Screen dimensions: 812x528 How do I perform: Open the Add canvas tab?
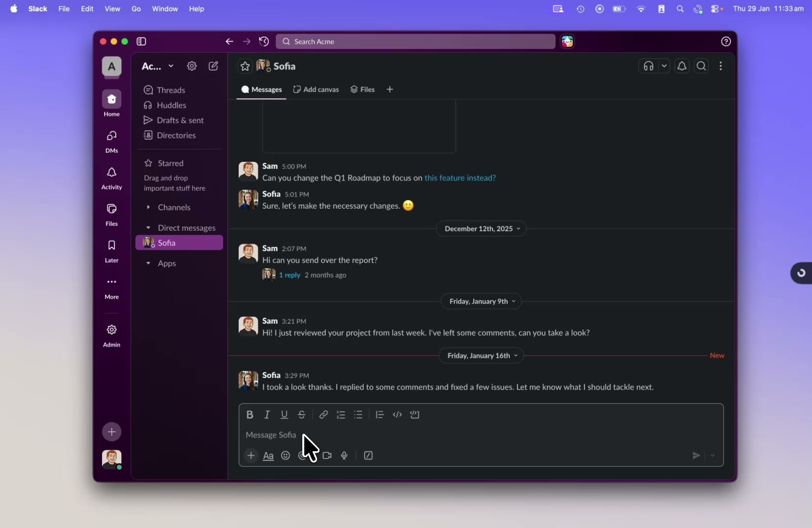tap(316, 89)
